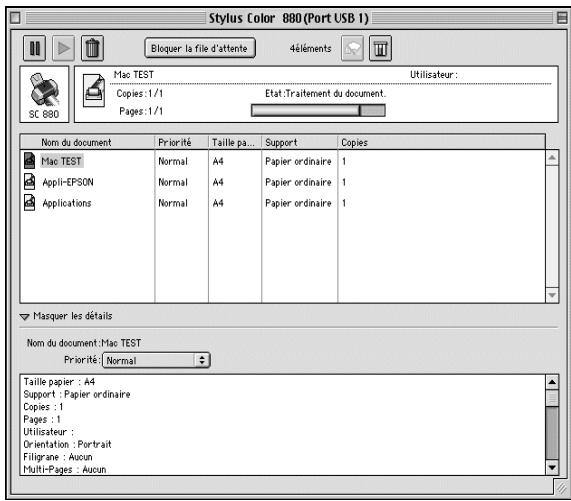Viewport: 571px width, 501px height.
Task: Click the greyed print head cleaning icon
Action: click(352, 48)
